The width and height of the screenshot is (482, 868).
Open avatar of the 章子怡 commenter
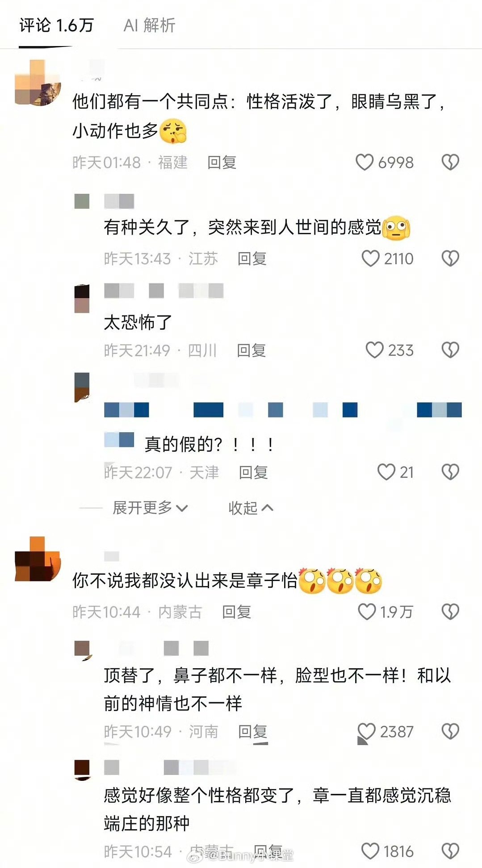(38, 559)
